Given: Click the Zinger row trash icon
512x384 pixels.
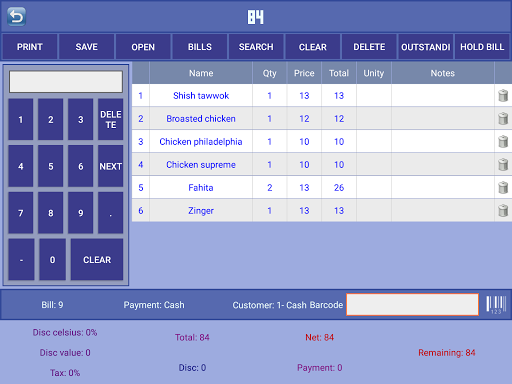Looking at the screenshot, I should 503,211.
